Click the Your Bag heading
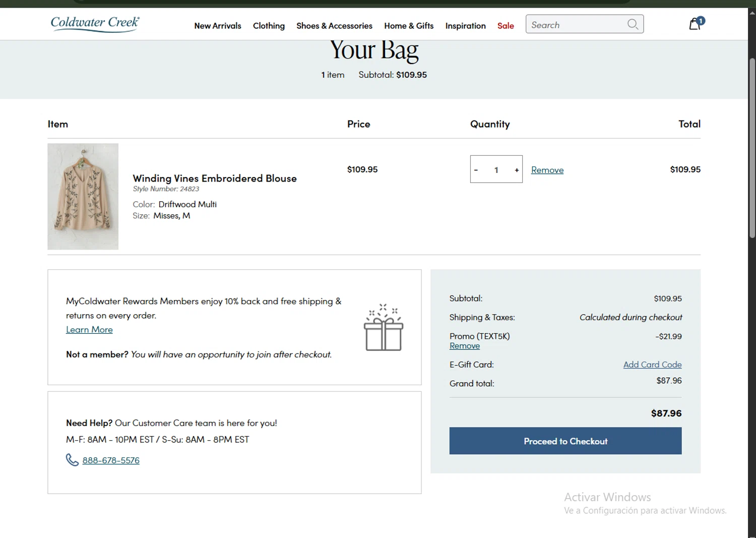This screenshot has width=756, height=538. [x=374, y=50]
